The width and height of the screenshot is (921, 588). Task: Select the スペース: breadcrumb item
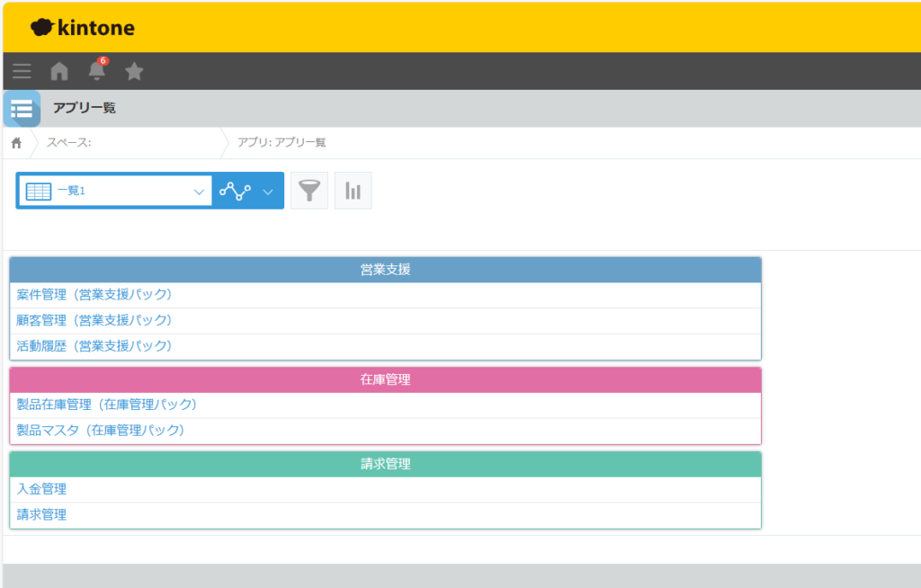[69, 143]
